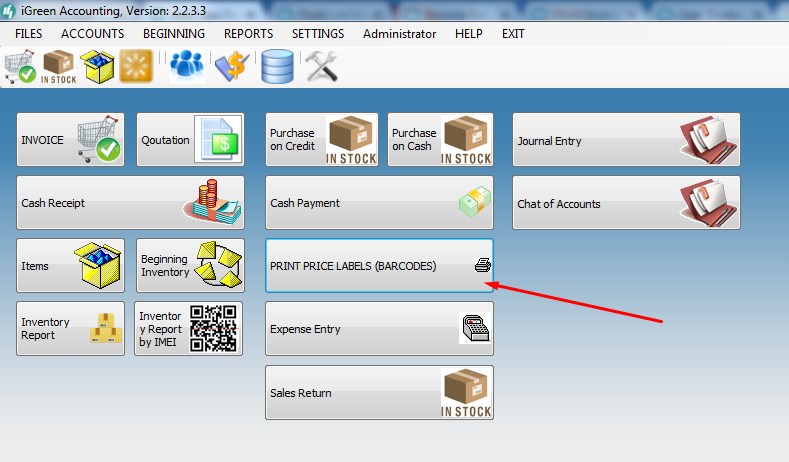The image size is (789, 462).
Task: Open Chat of Accounts
Action: coord(626,202)
